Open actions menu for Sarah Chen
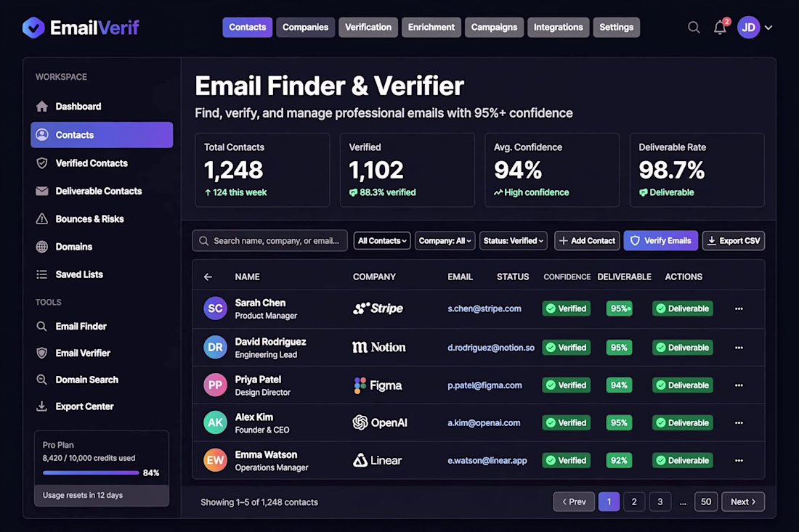799x532 pixels. 739,308
